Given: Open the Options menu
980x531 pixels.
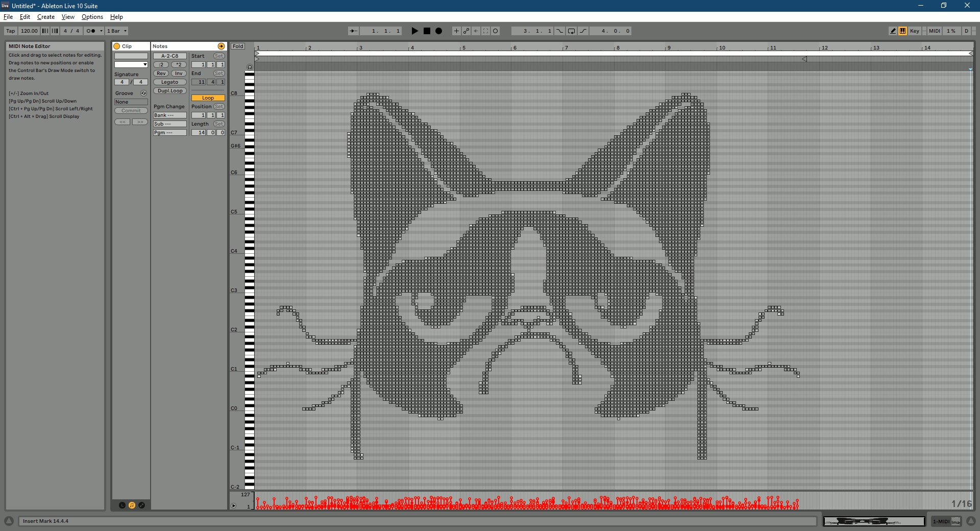Looking at the screenshot, I should coord(92,17).
